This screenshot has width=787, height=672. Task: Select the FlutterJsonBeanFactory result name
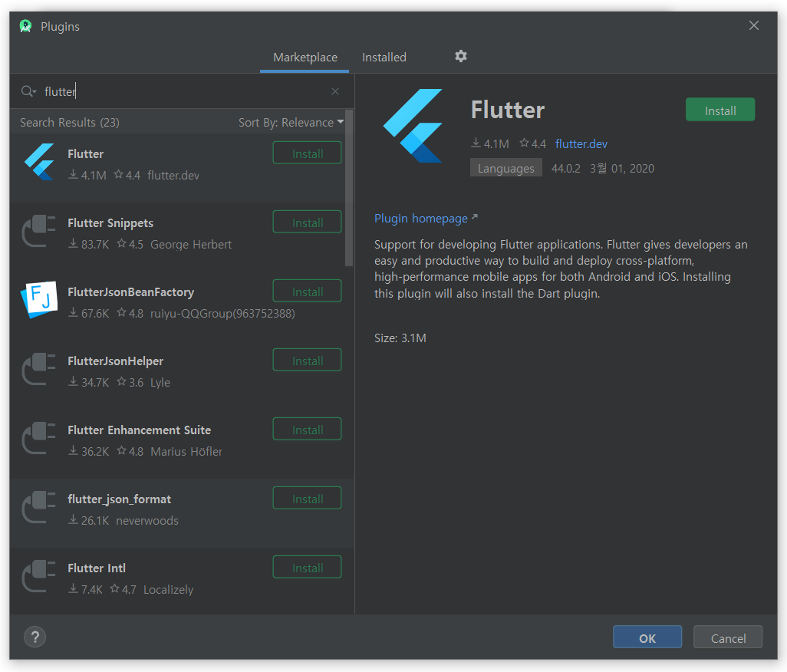131,292
